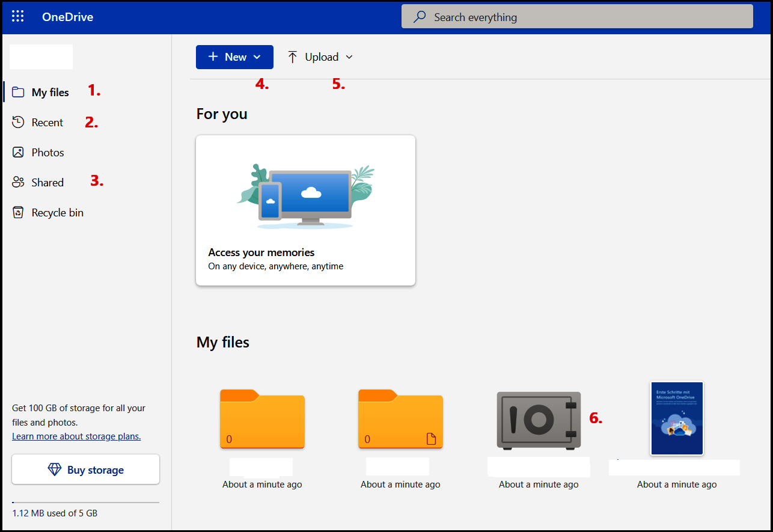Select the Recent clock icon in sidebar
This screenshot has height=532, width=773.
(x=18, y=122)
